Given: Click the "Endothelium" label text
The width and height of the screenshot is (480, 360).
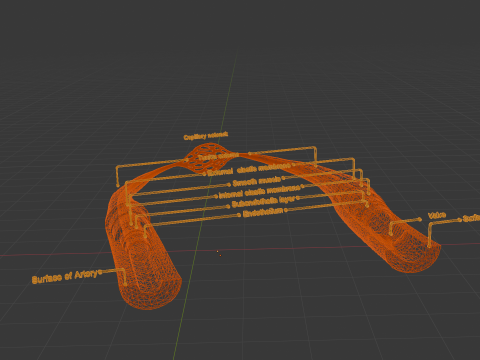Looking at the screenshot, I should [x=263, y=212].
